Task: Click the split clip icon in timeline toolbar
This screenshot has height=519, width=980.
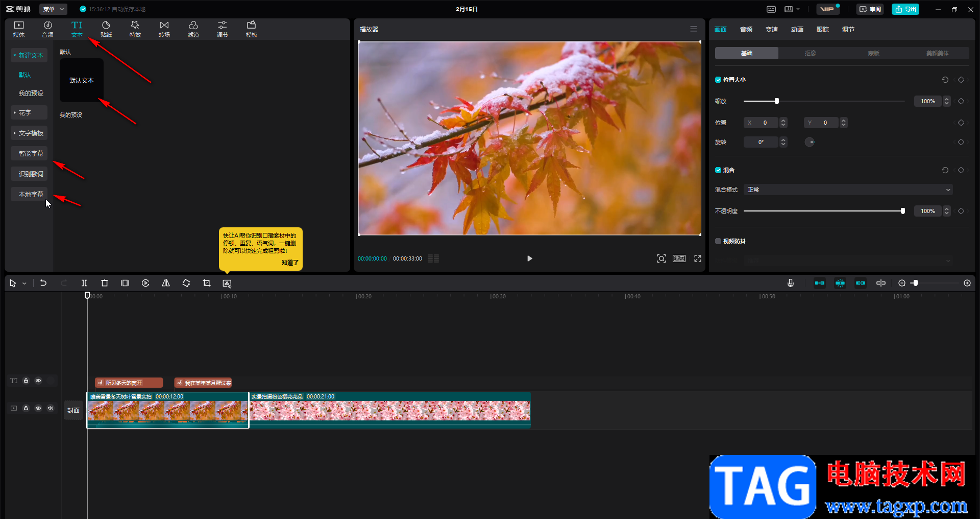Action: coord(84,283)
